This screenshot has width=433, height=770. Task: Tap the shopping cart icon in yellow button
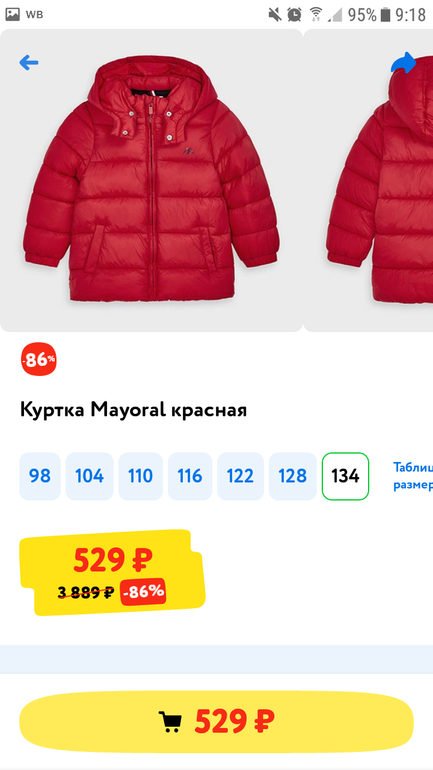tap(170, 721)
